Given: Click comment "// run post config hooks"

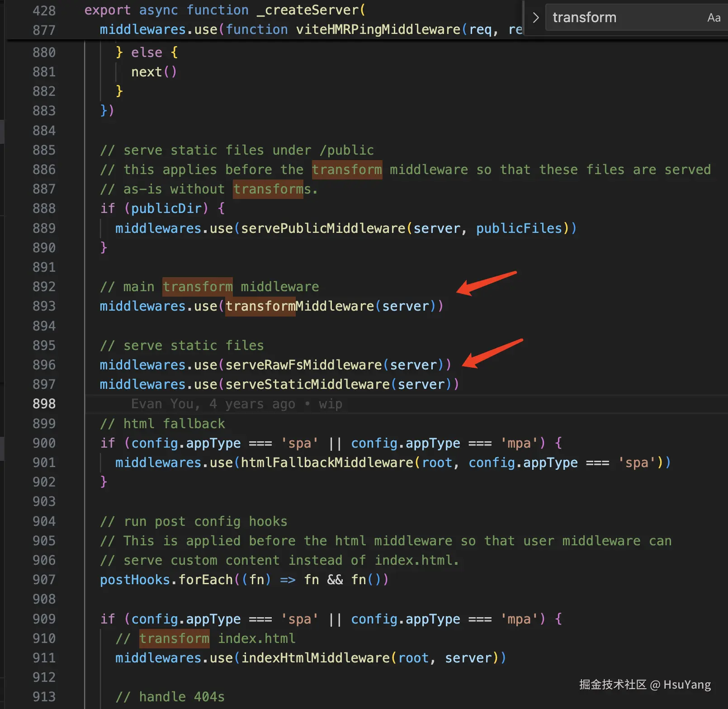Looking at the screenshot, I should [194, 521].
